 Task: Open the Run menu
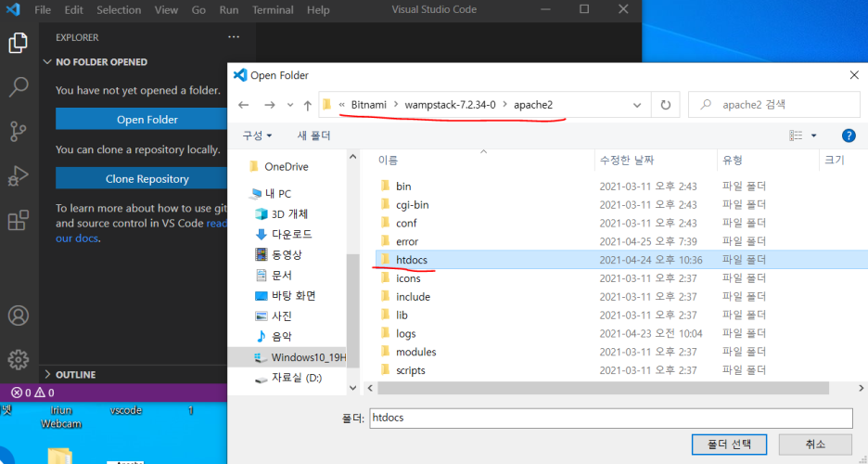click(x=229, y=10)
